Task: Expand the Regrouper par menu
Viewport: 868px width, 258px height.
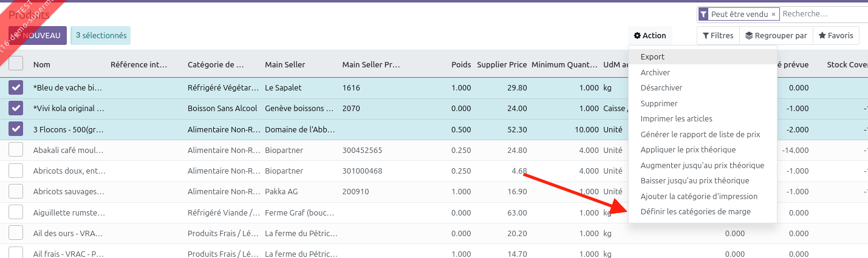Action: pos(776,36)
